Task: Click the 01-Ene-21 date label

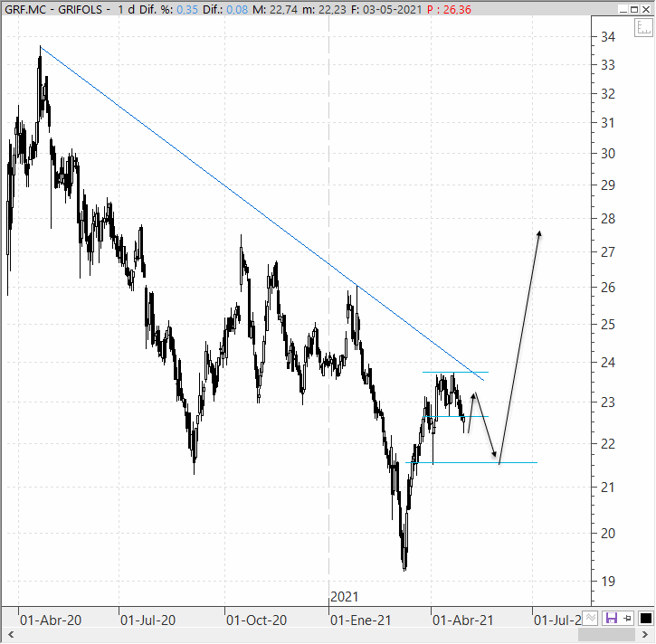Action: click(361, 620)
